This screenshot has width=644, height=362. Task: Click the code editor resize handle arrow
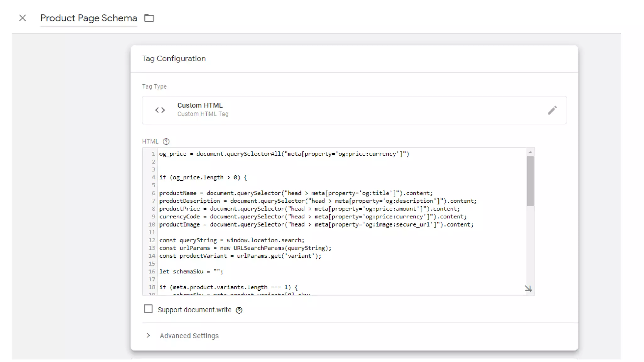[528, 288]
